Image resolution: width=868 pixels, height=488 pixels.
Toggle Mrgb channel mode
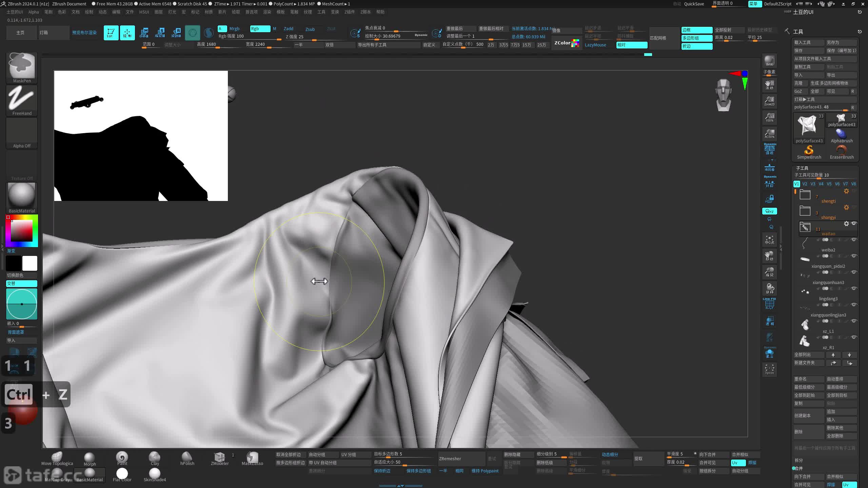[x=234, y=29]
